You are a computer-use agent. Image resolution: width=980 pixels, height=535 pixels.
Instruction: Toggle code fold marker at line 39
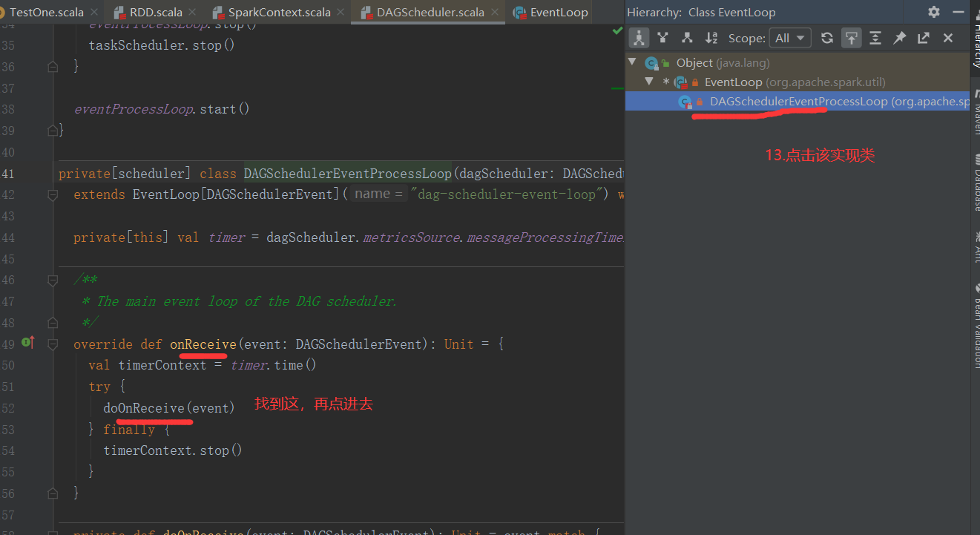pyautogui.click(x=53, y=131)
